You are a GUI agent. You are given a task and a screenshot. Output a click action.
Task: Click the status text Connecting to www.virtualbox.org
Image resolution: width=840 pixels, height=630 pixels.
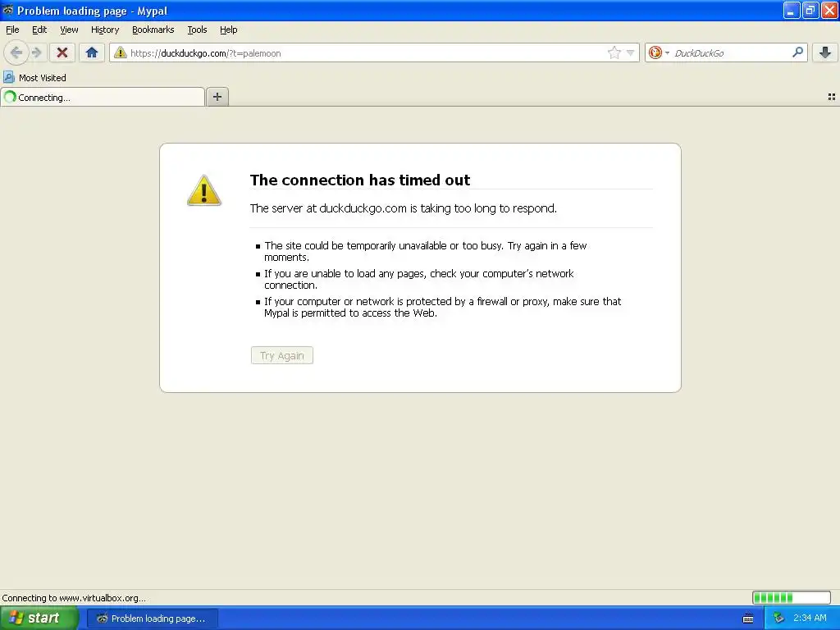(74, 598)
